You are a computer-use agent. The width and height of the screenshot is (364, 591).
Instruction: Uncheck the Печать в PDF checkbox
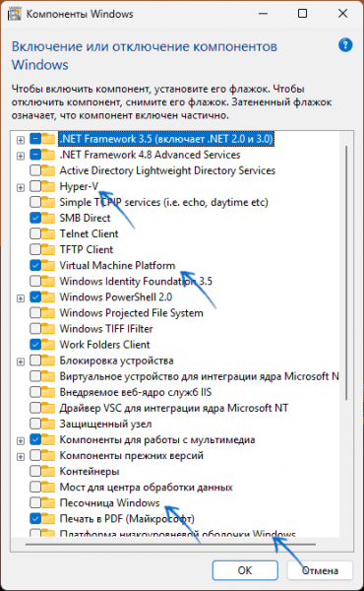pyautogui.click(x=35, y=519)
